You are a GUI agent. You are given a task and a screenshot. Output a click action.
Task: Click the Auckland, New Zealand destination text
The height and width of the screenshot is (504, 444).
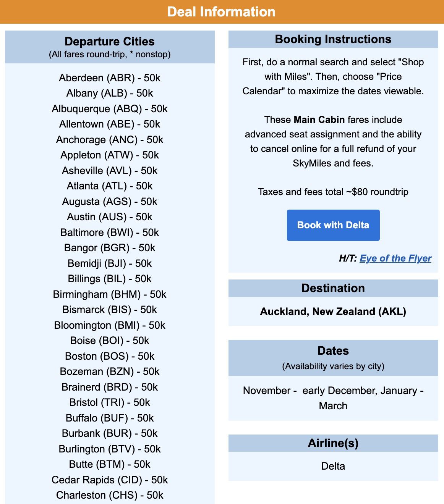click(x=333, y=312)
